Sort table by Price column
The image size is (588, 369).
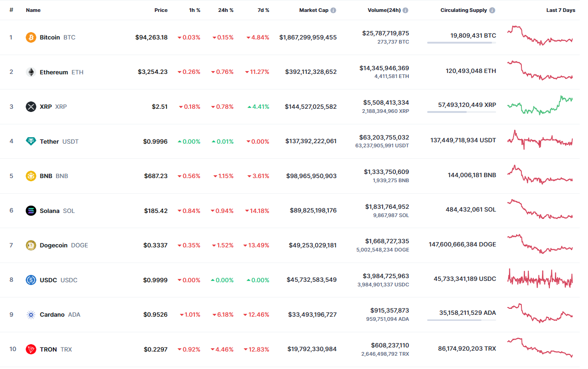[x=161, y=10]
